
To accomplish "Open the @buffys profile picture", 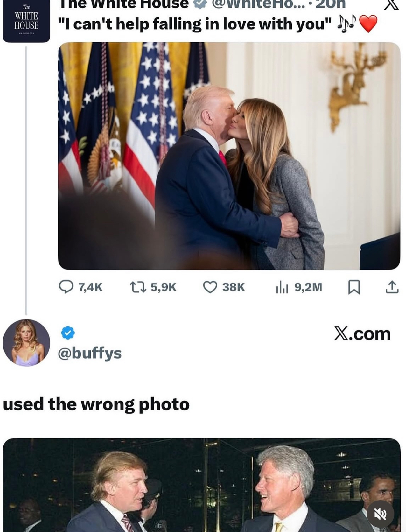I will click(x=26, y=343).
